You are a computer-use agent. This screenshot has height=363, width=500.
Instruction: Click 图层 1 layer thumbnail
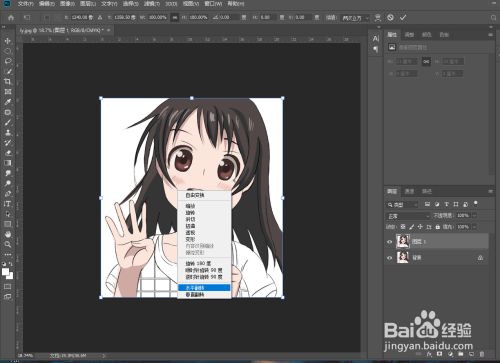403,241
